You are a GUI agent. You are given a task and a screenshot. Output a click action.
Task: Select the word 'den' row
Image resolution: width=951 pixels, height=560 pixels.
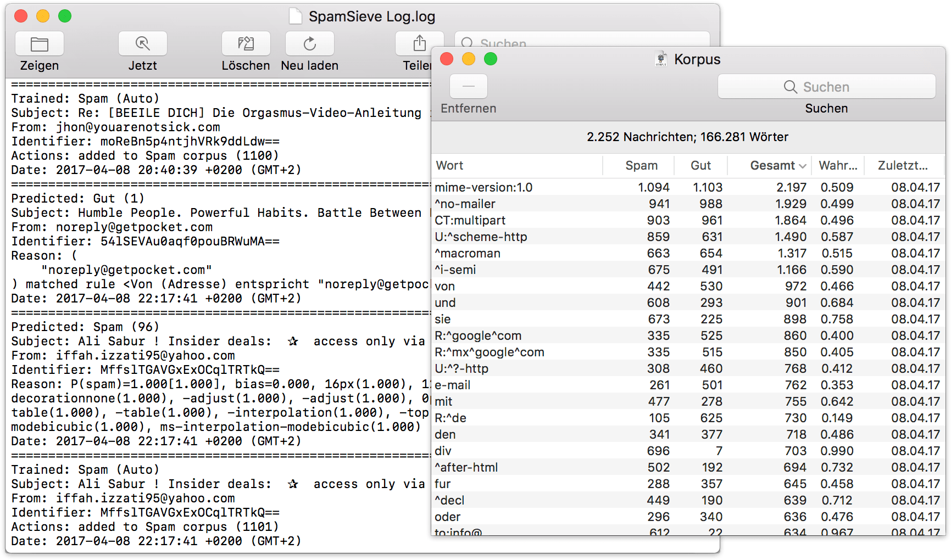(x=688, y=434)
